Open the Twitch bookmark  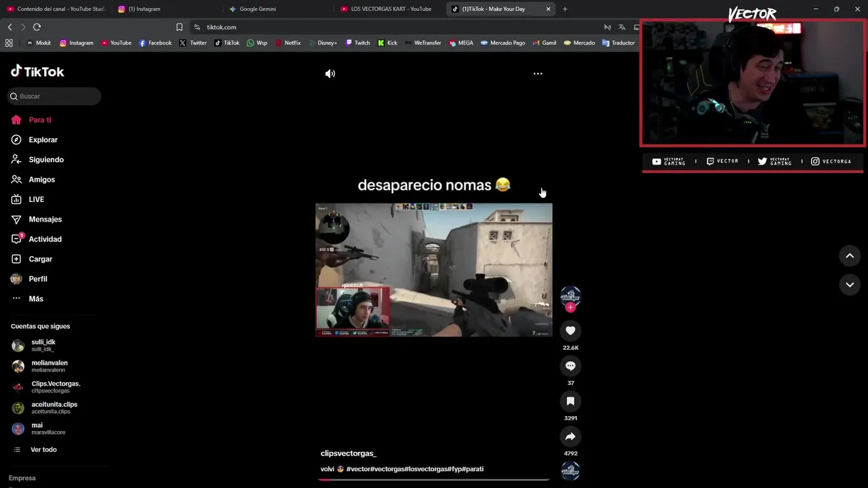(x=358, y=43)
